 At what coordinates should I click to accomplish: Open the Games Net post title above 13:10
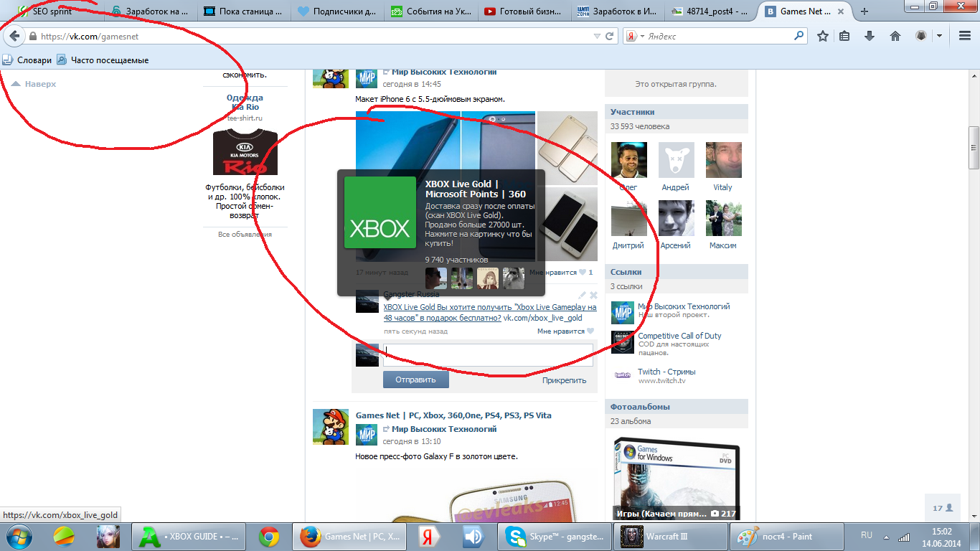tap(453, 415)
